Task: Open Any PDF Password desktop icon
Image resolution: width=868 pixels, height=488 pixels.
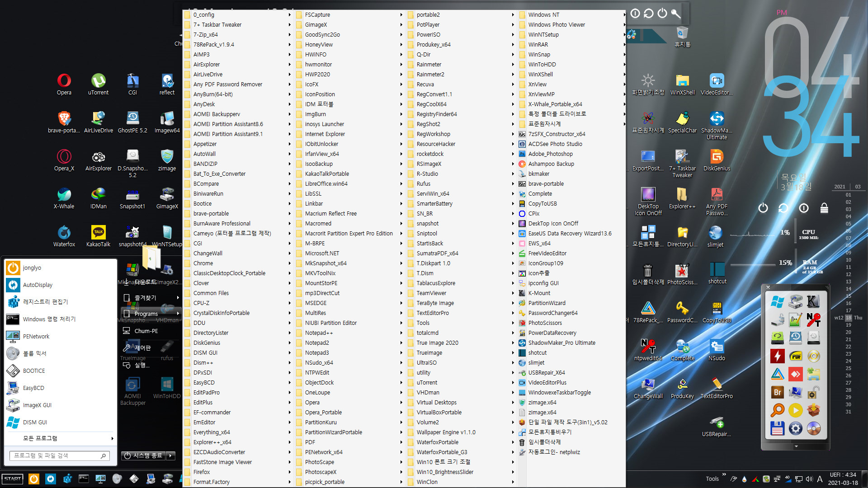Action: pyautogui.click(x=717, y=201)
